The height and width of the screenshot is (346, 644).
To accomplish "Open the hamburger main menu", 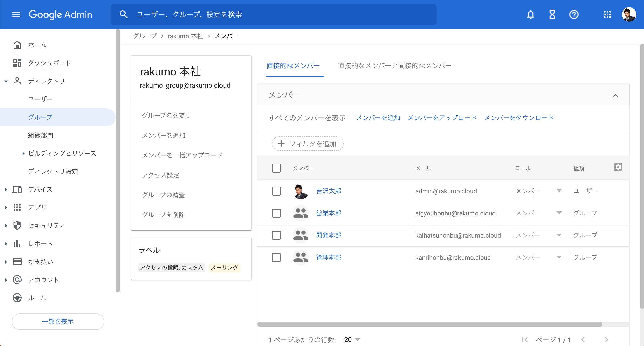I will [16, 14].
